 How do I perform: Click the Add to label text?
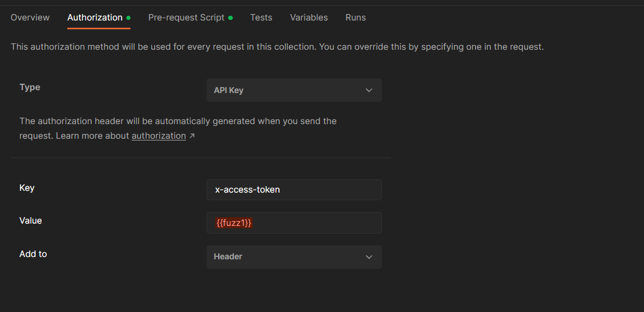pyautogui.click(x=33, y=254)
